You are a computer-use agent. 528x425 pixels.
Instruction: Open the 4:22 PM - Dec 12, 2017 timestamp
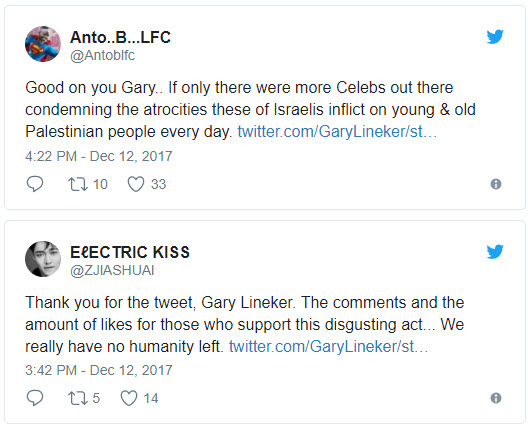tap(99, 156)
